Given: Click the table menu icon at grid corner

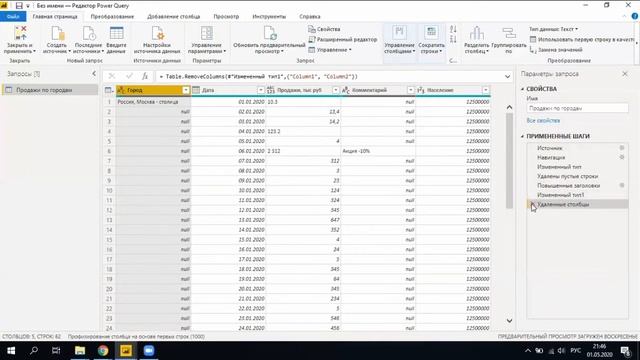Looking at the screenshot, I should pos(109,90).
